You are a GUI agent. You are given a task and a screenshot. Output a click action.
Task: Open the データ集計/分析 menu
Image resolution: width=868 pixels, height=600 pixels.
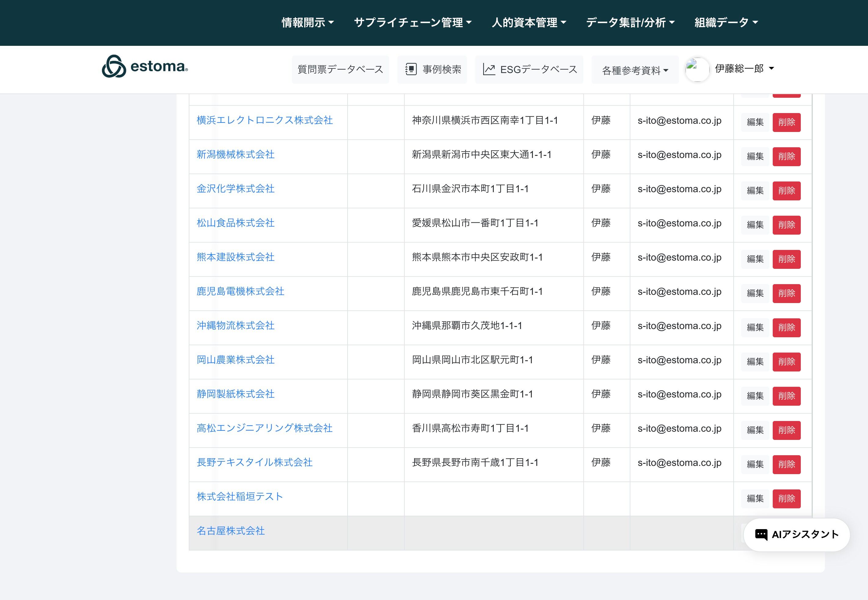point(630,23)
